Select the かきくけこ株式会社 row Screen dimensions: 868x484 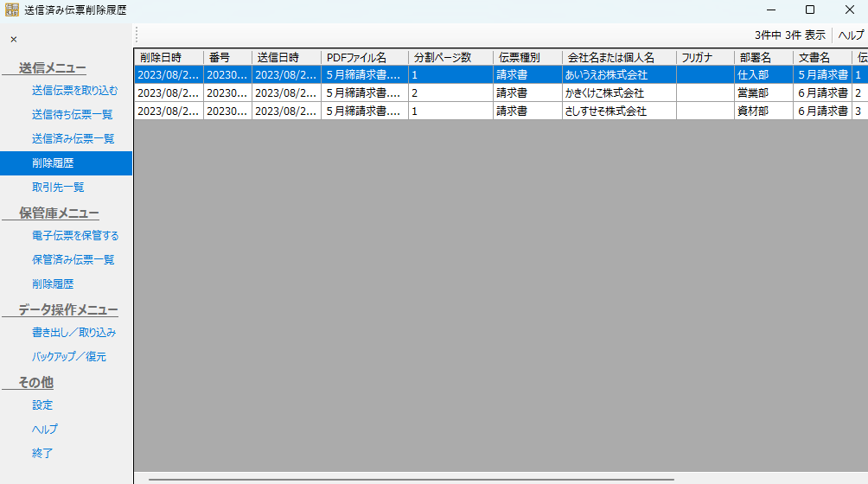click(603, 92)
